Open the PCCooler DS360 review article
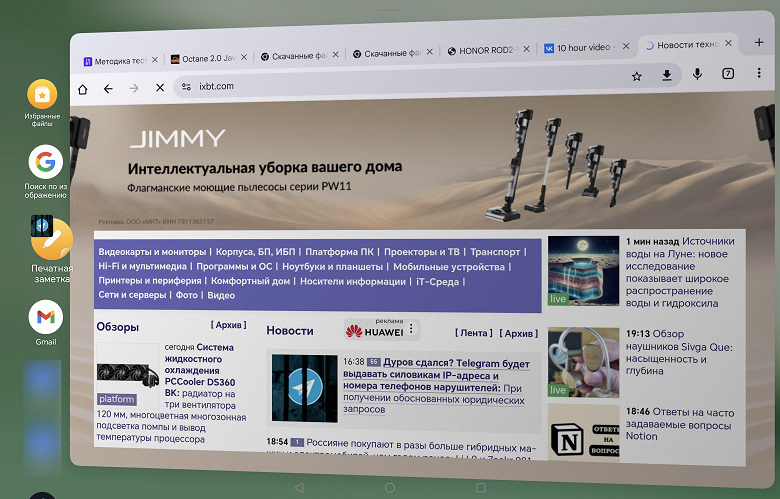Image resolution: width=780 pixels, height=499 pixels. [x=199, y=370]
